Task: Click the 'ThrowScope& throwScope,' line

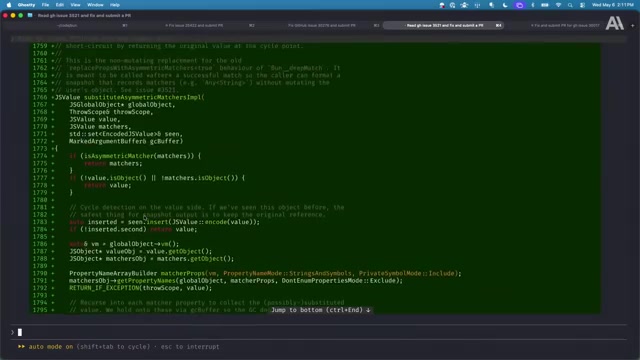Action: (111, 112)
